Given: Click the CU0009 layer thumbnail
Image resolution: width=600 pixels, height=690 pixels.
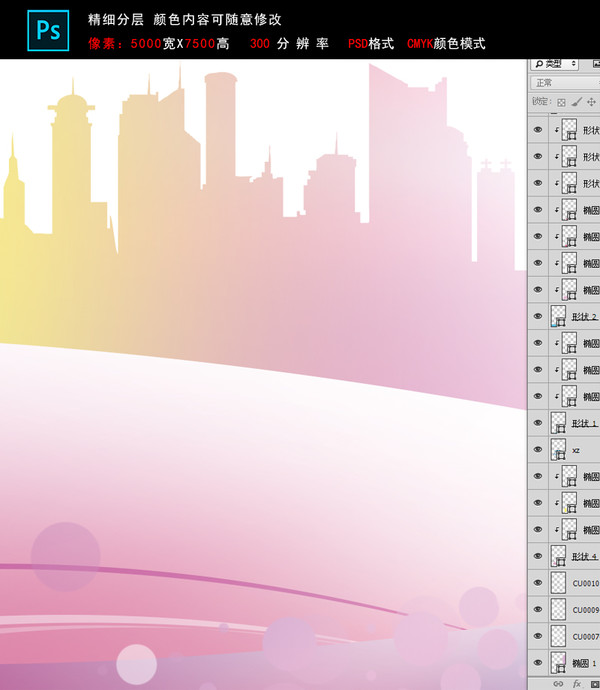Looking at the screenshot, I should click(x=558, y=609).
